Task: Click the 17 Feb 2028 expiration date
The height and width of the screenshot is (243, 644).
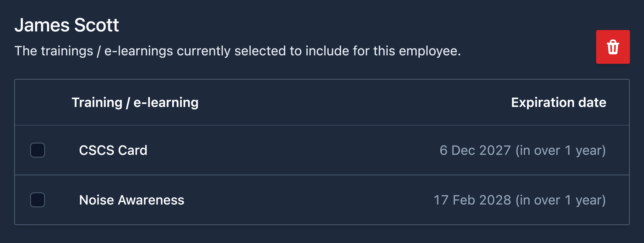Action: [472, 200]
